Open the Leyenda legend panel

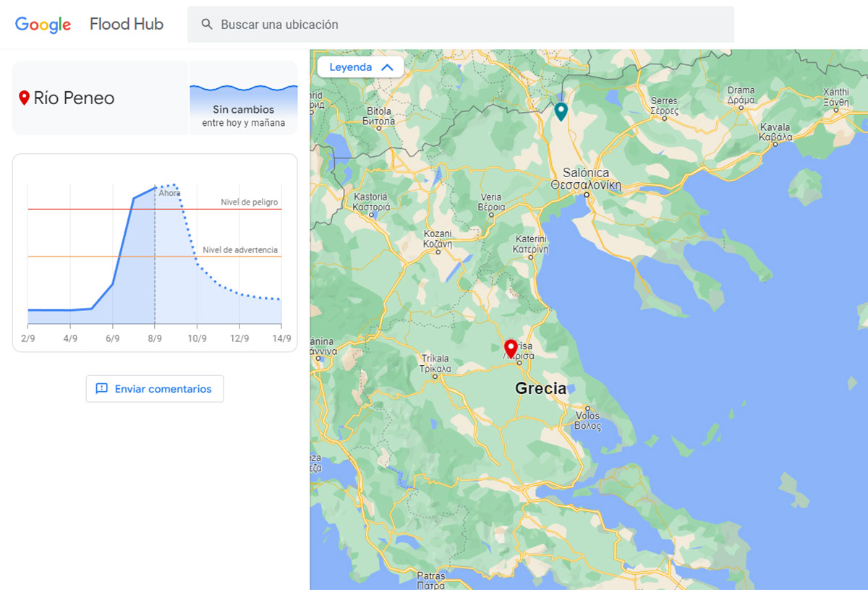point(351,67)
